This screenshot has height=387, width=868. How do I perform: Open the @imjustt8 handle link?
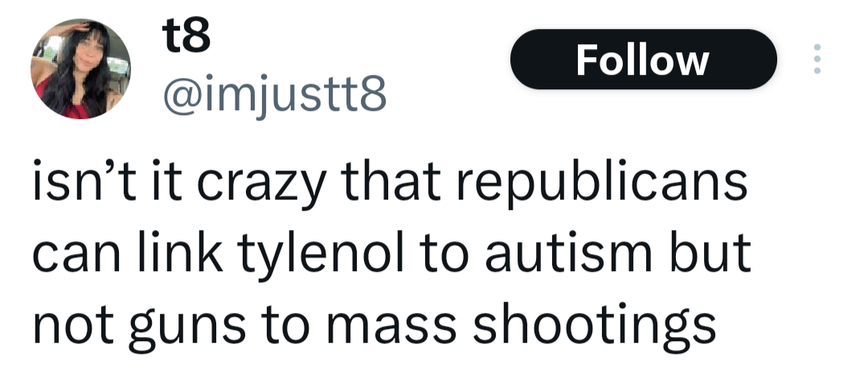[275, 95]
